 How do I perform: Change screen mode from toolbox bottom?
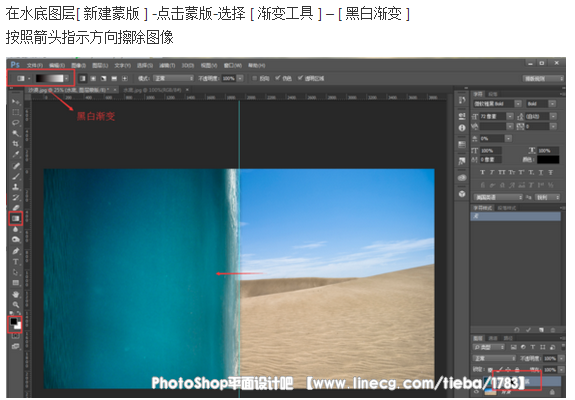tap(15, 346)
